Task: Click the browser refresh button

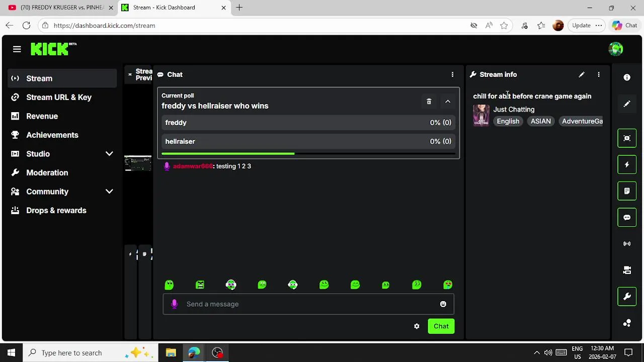Action: click(27, 25)
